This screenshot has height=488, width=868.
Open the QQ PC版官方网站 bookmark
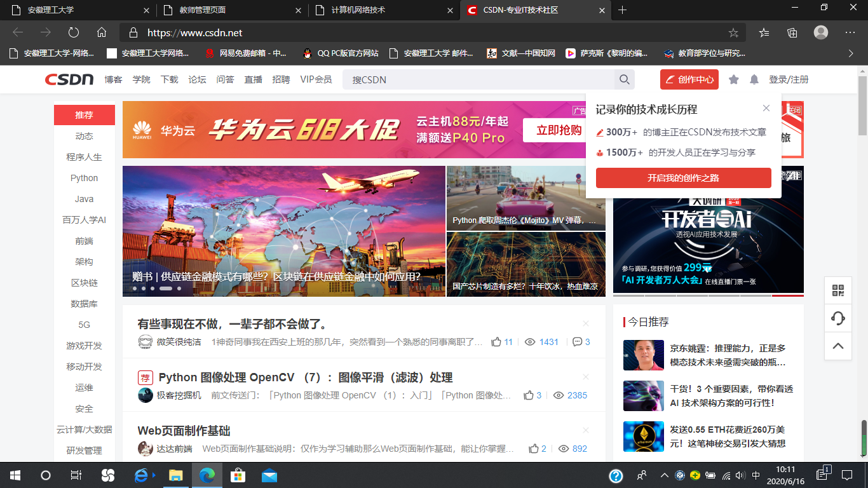(341, 53)
